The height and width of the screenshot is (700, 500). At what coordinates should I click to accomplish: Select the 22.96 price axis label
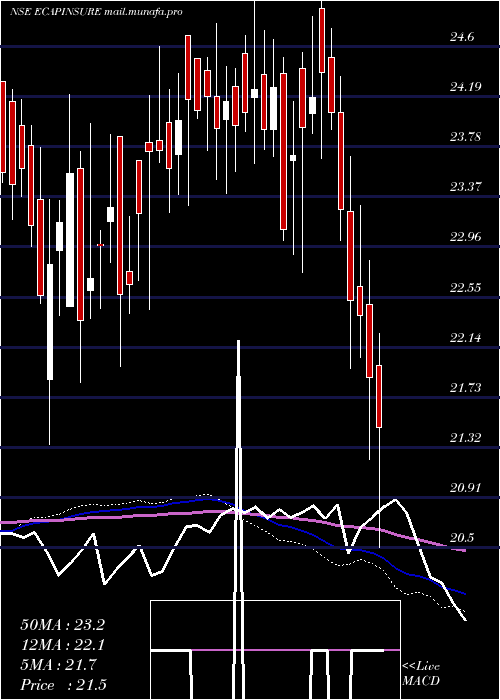coord(466,238)
